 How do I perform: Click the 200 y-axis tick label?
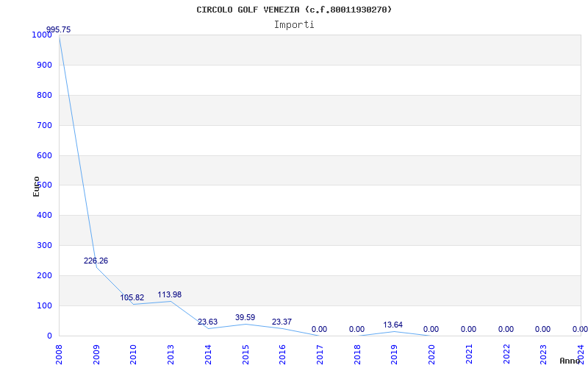pos(44,275)
